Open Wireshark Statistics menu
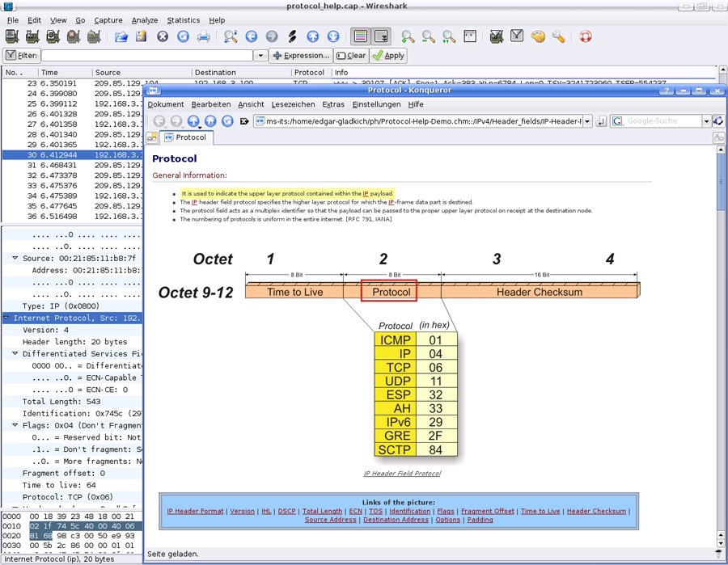This screenshot has width=728, height=565. pyautogui.click(x=184, y=20)
